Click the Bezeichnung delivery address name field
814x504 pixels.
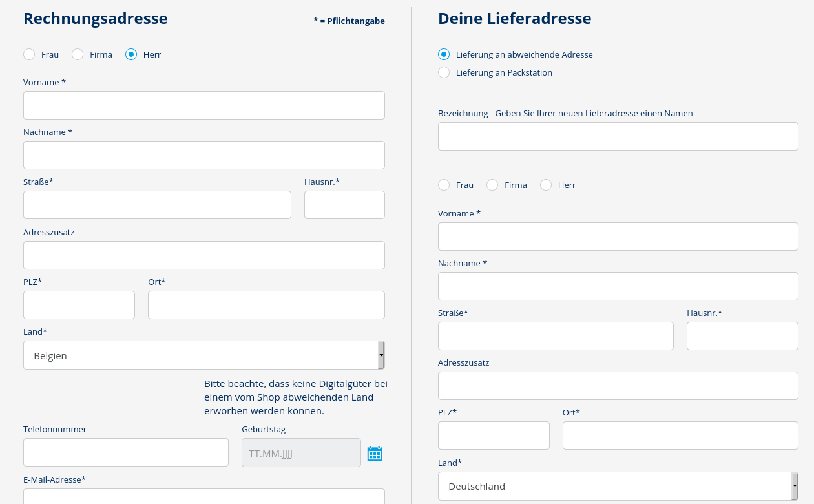coord(618,136)
